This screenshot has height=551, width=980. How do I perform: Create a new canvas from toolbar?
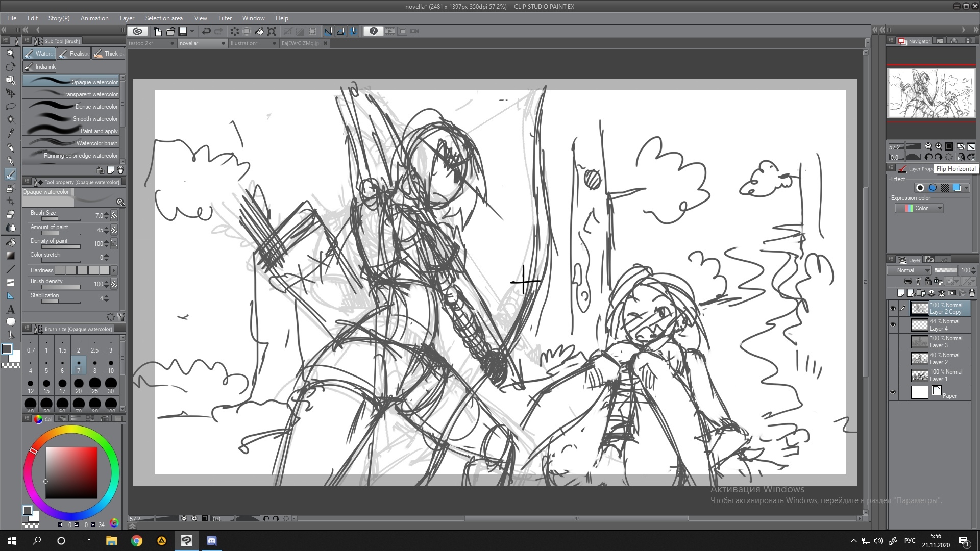click(x=158, y=31)
